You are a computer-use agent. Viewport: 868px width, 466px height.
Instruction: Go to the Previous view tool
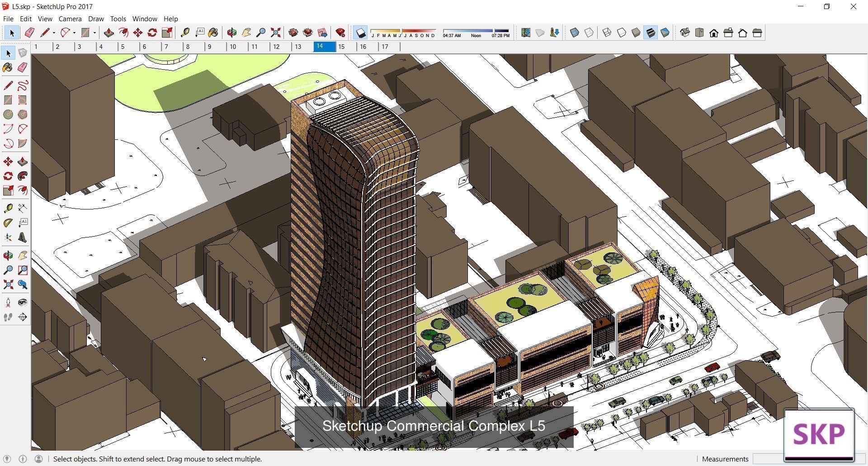(23, 285)
